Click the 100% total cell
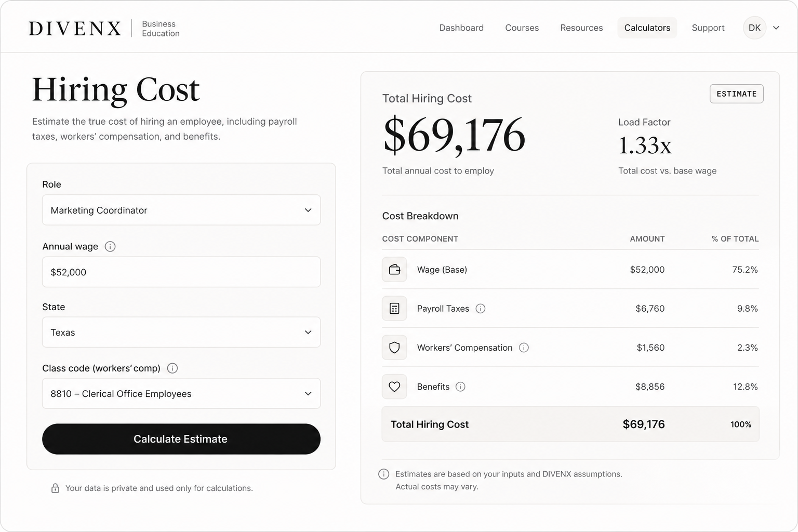Screen dimensions: 798x532 coord(741,424)
